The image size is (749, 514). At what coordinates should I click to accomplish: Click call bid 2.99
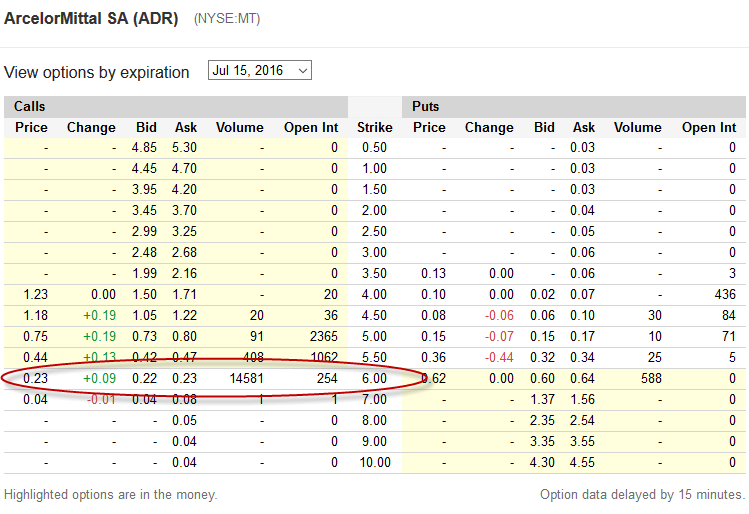(144, 232)
